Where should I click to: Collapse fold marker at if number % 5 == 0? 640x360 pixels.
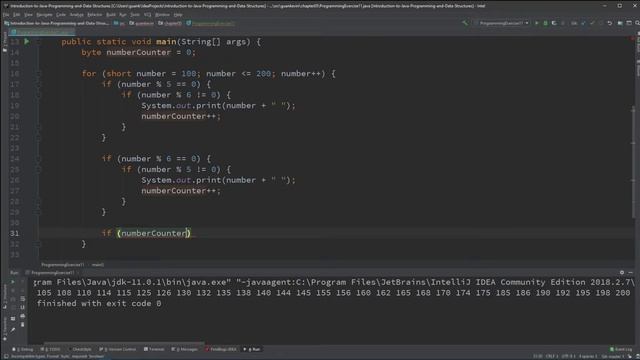click(x=38, y=84)
